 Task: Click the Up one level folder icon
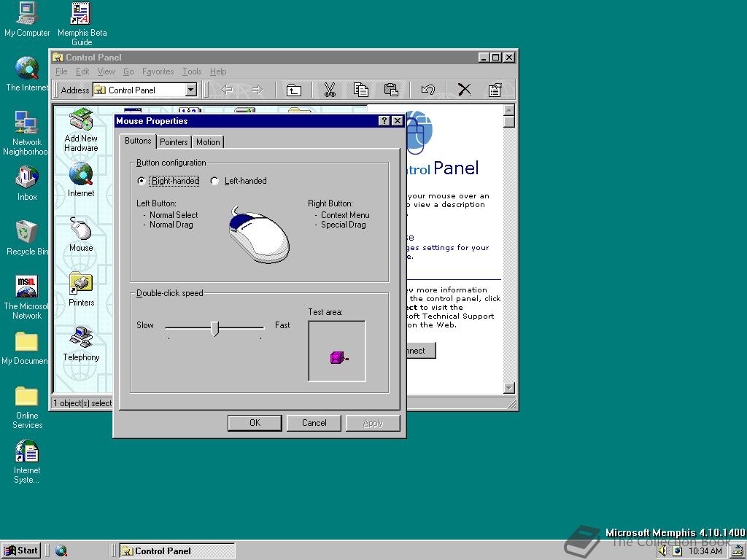tap(293, 90)
